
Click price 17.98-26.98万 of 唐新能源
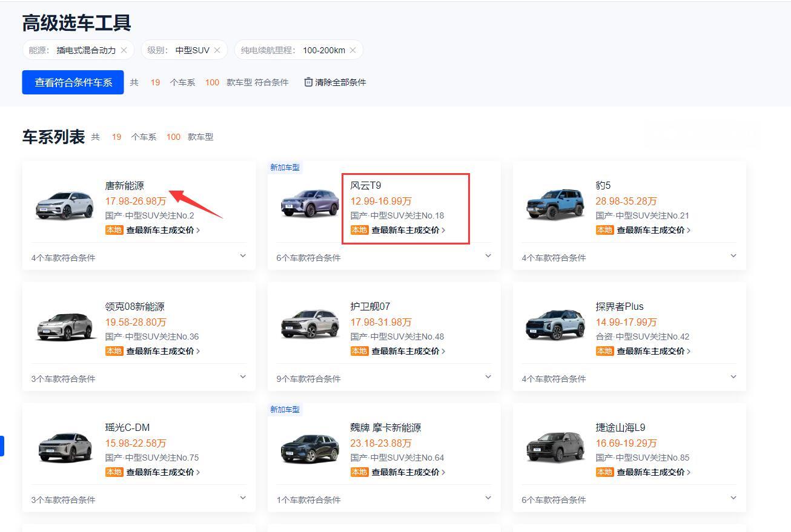[136, 201]
